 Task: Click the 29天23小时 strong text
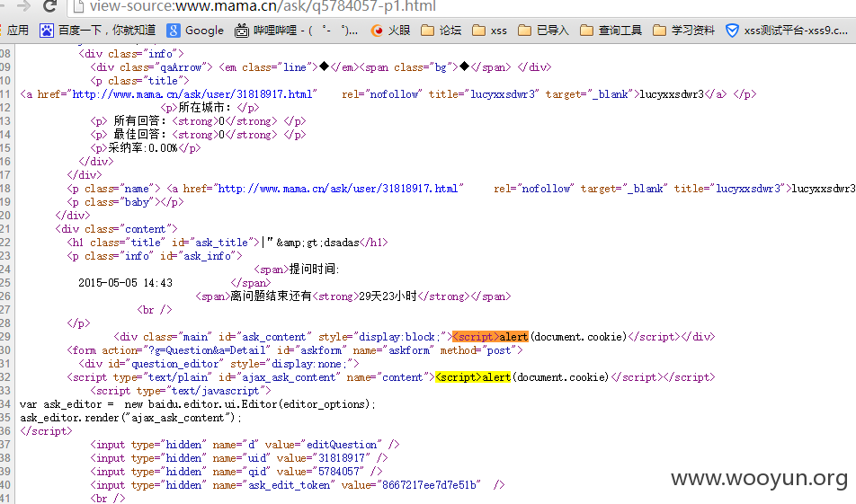point(388,296)
